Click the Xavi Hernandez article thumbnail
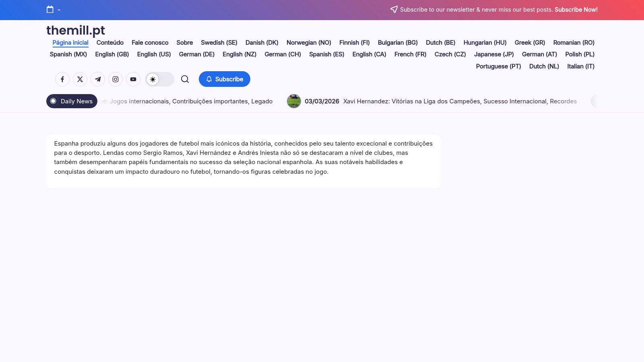Viewport: 644px width, 362px height. coord(294,101)
